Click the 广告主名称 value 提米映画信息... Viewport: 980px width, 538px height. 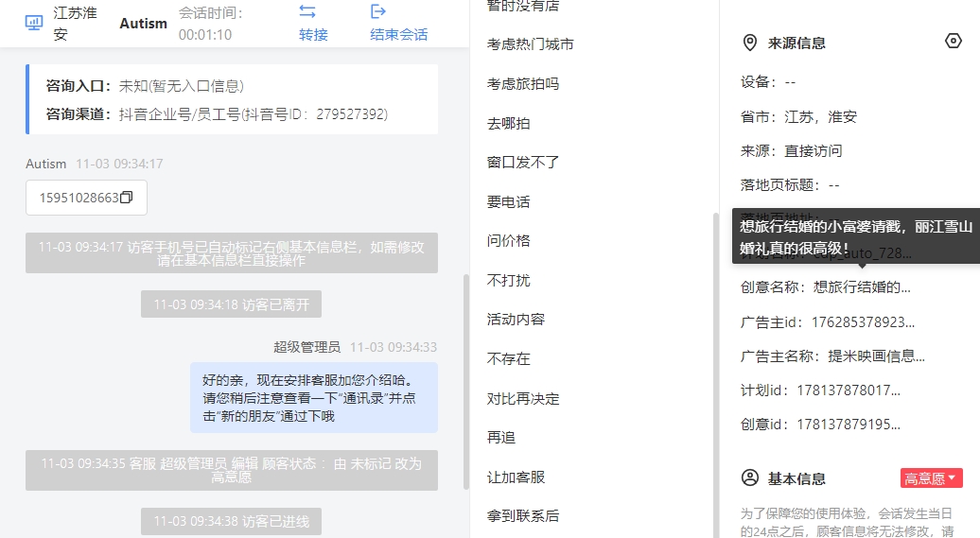pos(876,356)
